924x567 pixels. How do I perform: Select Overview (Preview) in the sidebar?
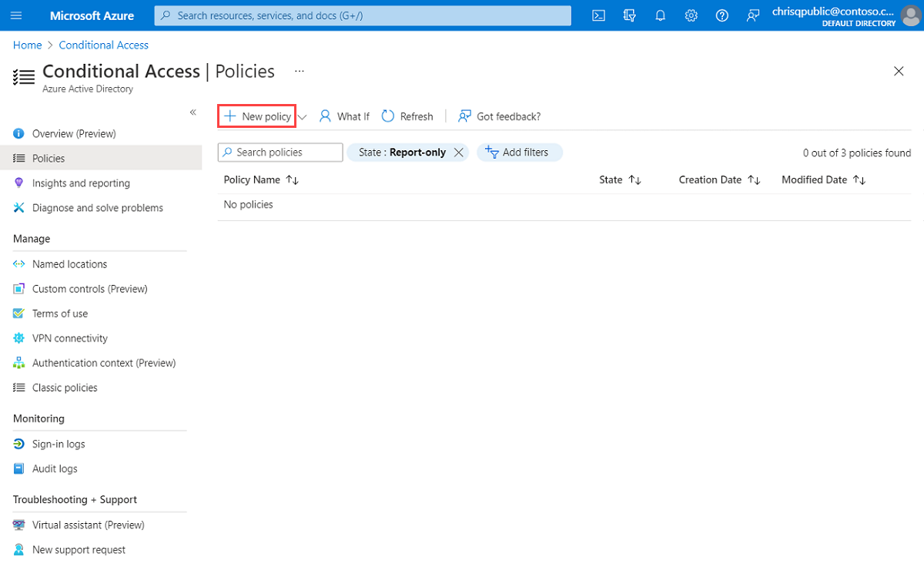(75, 133)
